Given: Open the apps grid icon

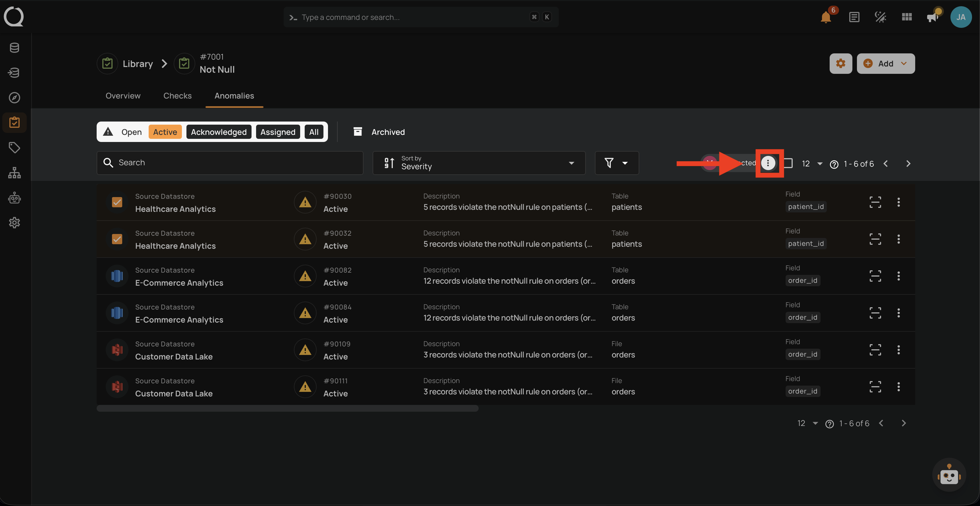Looking at the screenshot, I should 907,17.
